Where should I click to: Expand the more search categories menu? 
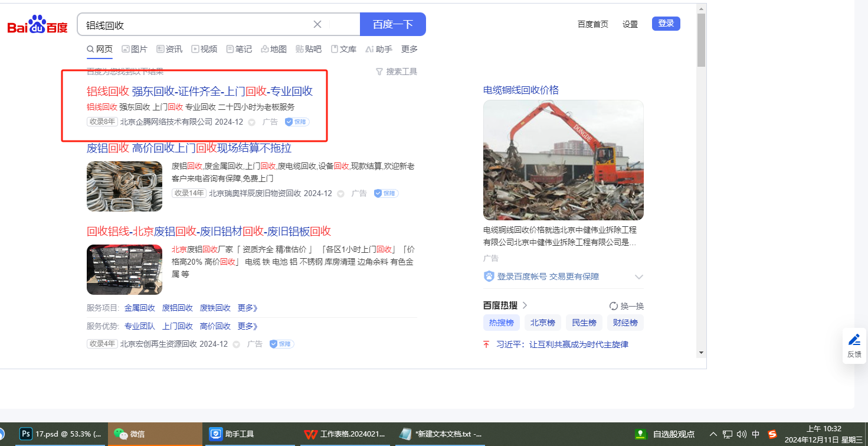(409, 49)
